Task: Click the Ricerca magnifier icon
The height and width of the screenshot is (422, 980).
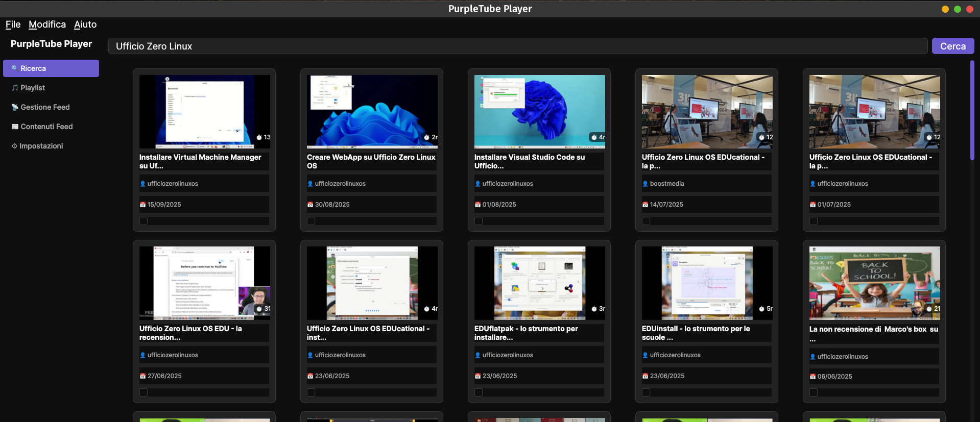Action: pos(15,68)
